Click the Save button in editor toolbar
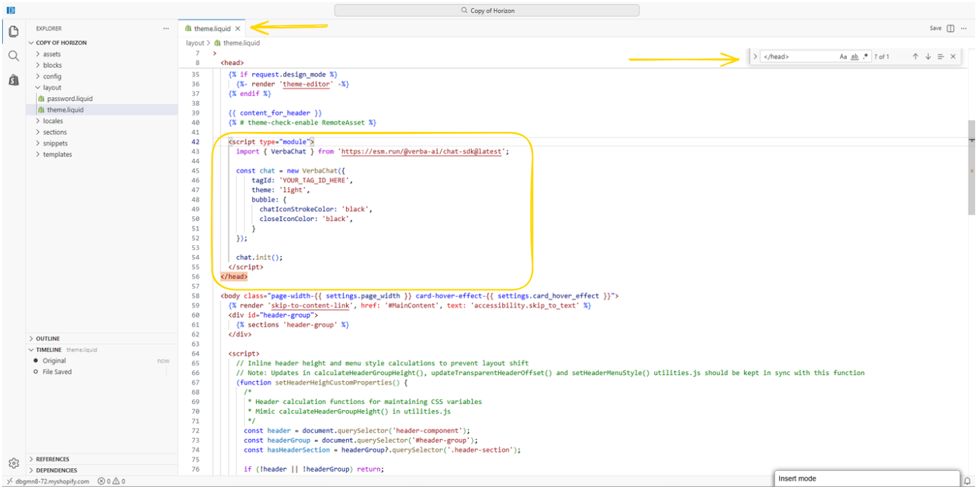980x493 pixels. coord(935,28)
